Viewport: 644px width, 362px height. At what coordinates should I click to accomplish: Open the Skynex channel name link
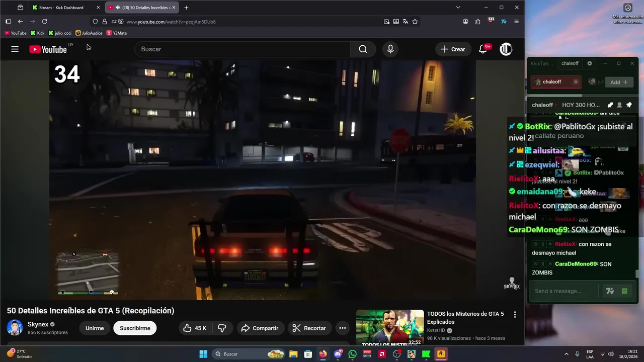(38, 324)
